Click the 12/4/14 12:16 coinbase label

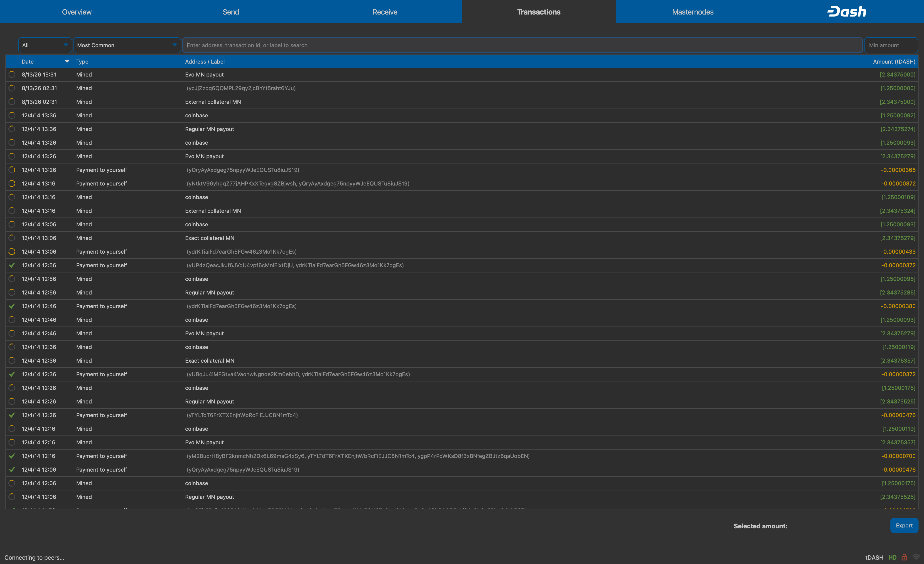tap(197, 429)
